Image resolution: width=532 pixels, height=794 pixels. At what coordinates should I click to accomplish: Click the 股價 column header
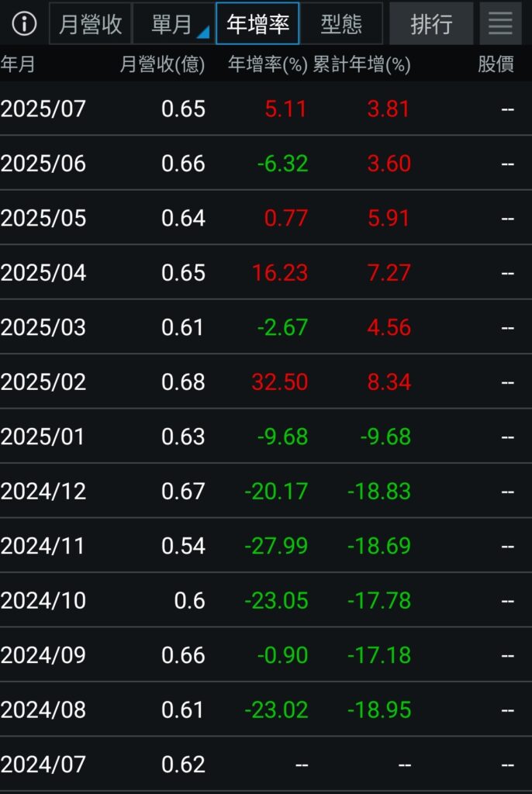[496, 64]
